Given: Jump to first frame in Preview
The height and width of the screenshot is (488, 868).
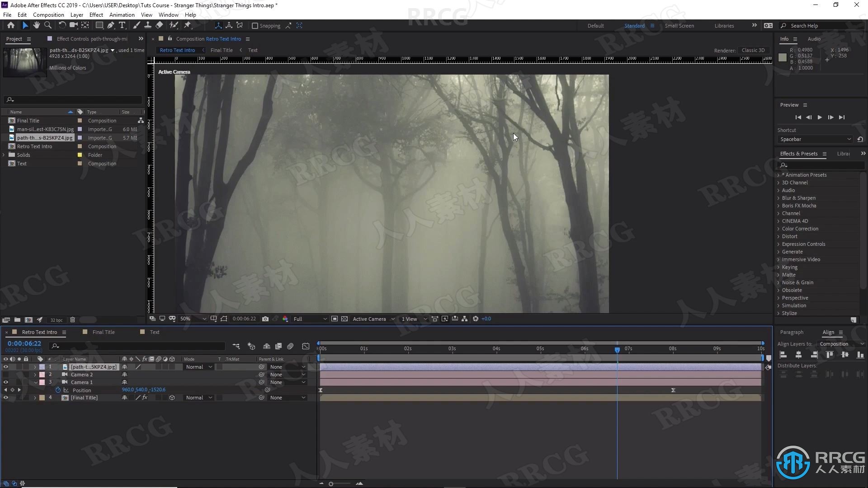Looking at the screenshot, I should coord(798,117).
